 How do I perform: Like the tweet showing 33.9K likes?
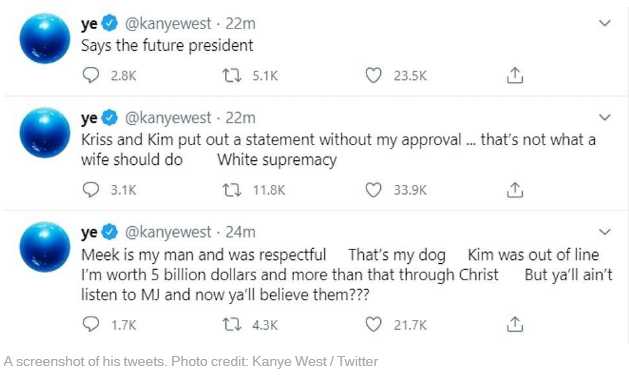(373, 190)
